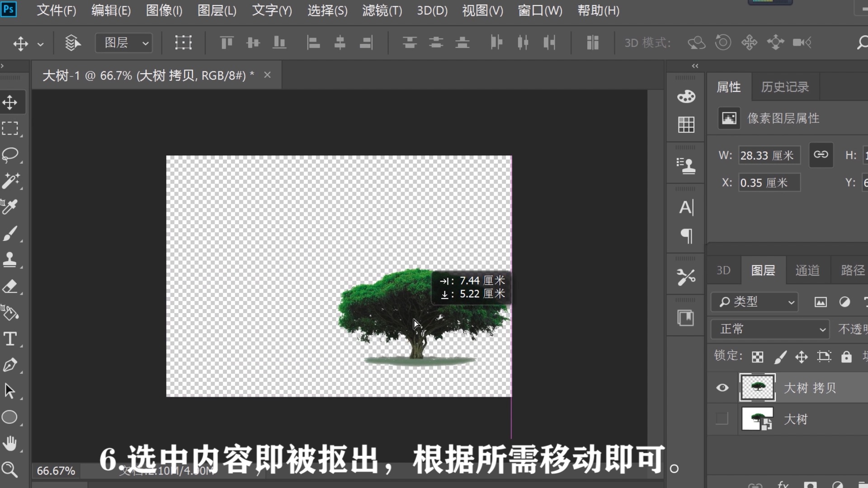Toggle pixel layer filter icon
868x488 pixels.
[x=821, y=302]
